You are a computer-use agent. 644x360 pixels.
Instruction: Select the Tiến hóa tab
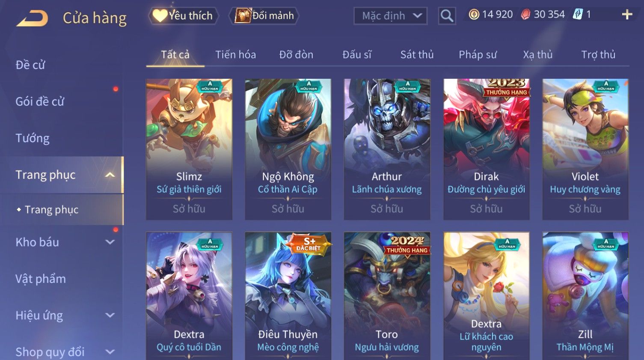(235, 54)
